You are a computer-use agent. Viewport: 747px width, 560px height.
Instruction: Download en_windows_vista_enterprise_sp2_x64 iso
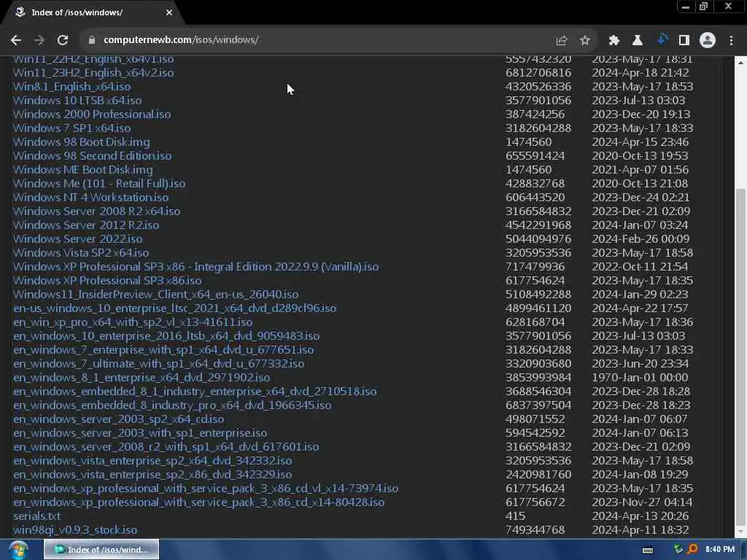coord(152,461)
